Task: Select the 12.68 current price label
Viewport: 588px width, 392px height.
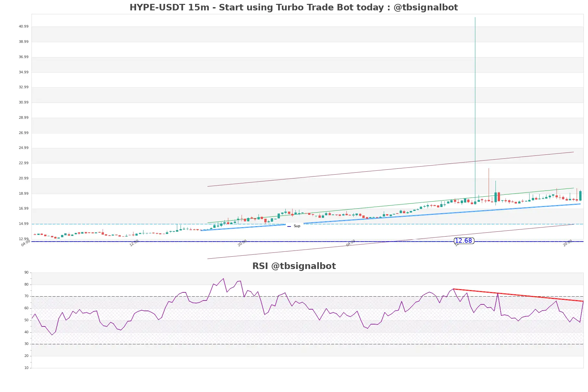Action: (464, 240)
